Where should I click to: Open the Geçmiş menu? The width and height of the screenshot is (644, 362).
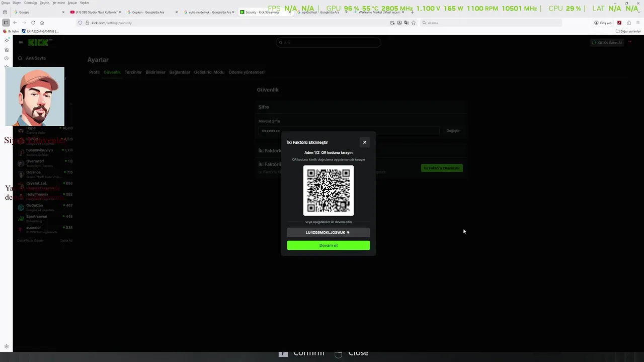pyautogui.click(x=44, y=3)
